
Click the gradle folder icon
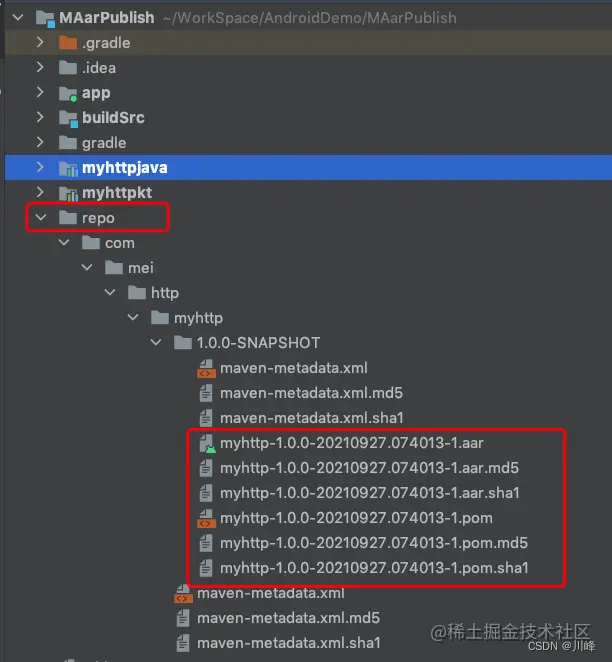pos(68,143)
